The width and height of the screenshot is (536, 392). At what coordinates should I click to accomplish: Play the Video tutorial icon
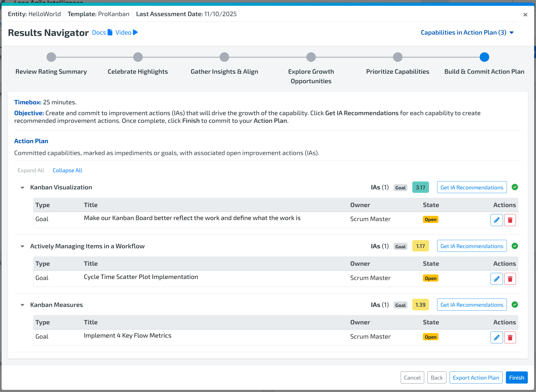tap(135, 32)
